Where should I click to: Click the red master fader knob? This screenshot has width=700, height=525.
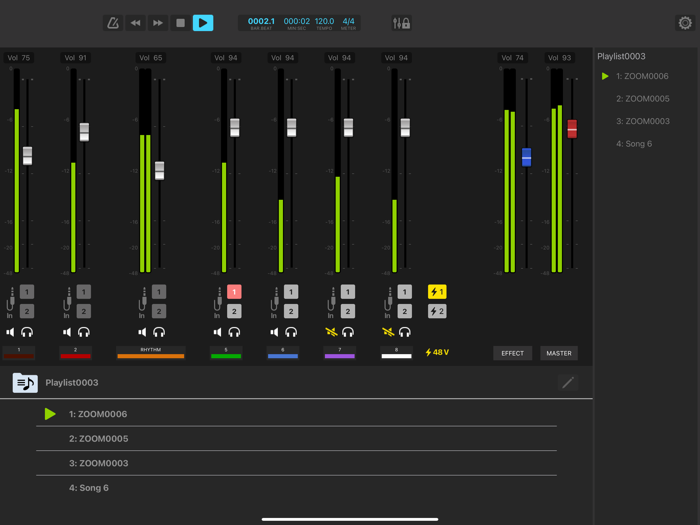pyautogui.click(x=572, y=129)
